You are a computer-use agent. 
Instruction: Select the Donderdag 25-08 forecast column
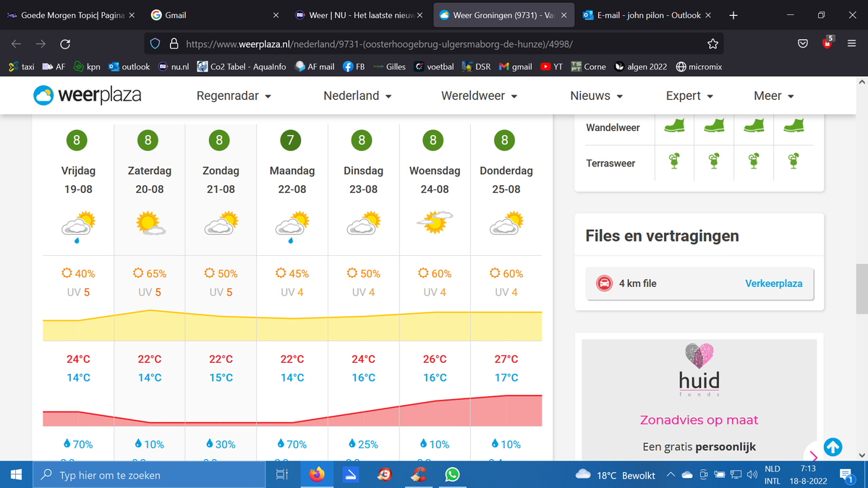click(x=506, y=293)
